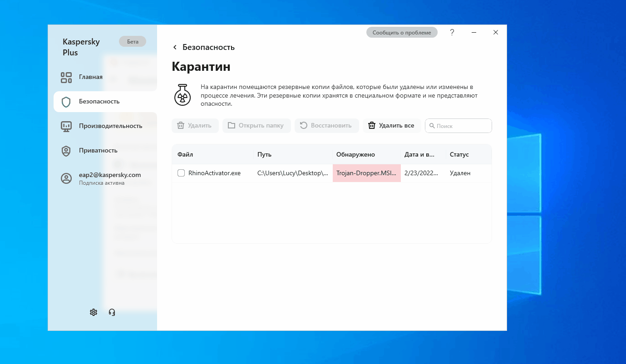Click the Открыть папку button

pos(256,126)
